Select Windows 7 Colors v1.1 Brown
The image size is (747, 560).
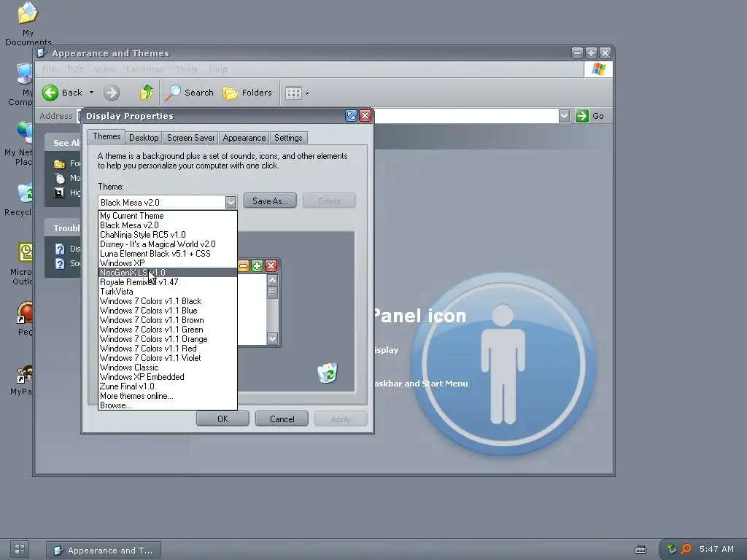(168, 320)
